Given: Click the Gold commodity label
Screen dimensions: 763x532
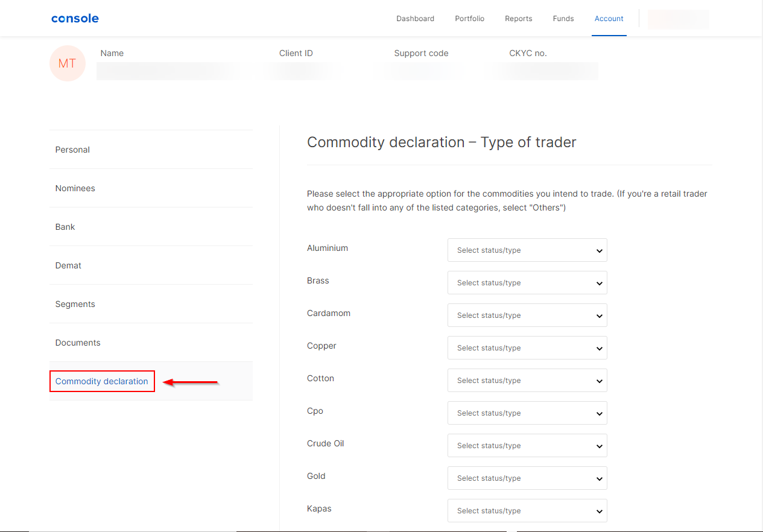Looking at the screenshot, I should click(316, 476).
